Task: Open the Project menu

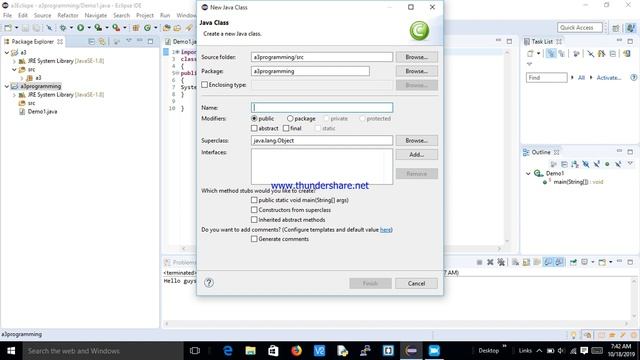Action: pyautogui.click(x=145, y=15)
